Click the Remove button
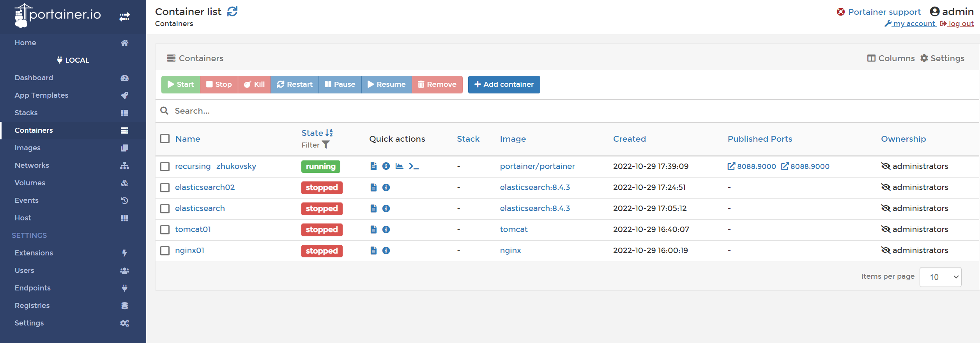Viewport: 980px width, 343px height. tap(437, 84)
